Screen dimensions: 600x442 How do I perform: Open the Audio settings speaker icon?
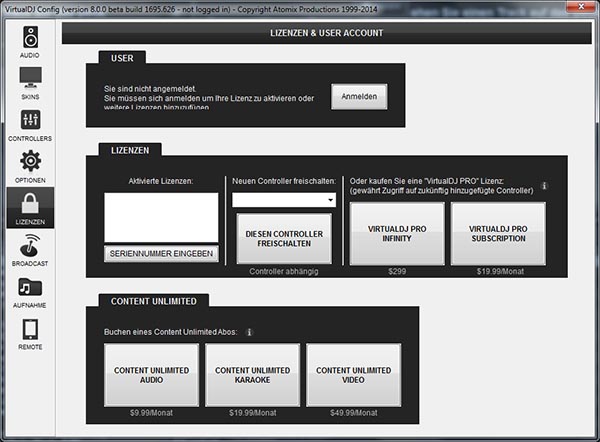(x=30, y=37)
